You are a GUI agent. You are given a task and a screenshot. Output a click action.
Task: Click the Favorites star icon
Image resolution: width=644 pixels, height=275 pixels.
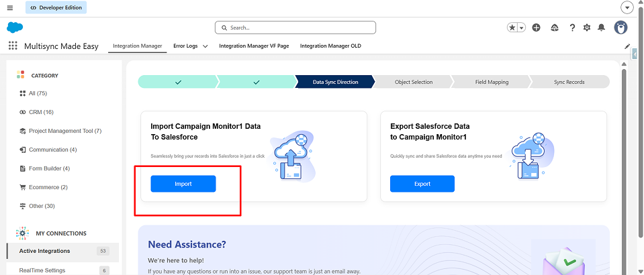click(512, 27)
